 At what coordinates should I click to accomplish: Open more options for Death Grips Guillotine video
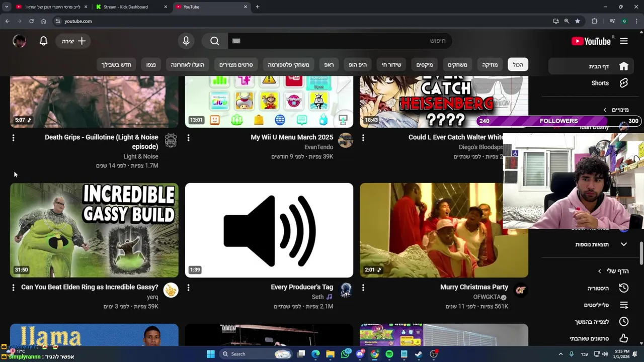click(x=14, y=138)
